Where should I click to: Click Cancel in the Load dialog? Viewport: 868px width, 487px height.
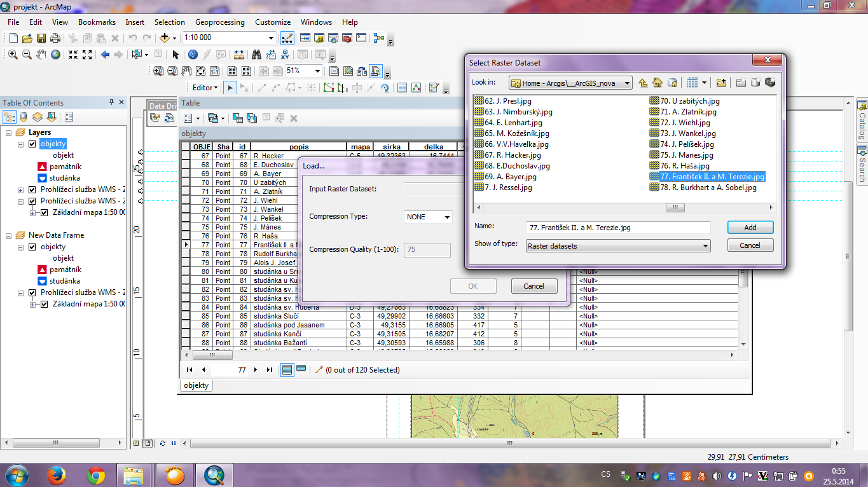534,286
